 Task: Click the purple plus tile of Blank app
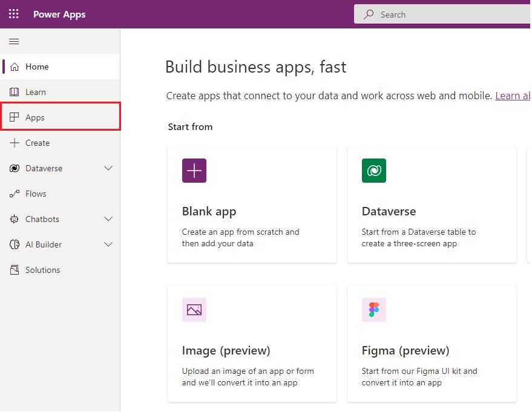tap(194, 171)
